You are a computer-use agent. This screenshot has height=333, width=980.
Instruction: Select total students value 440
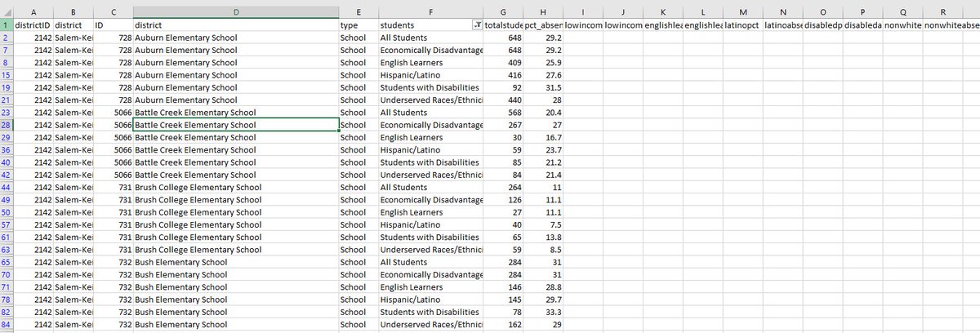tap(503, 100)
